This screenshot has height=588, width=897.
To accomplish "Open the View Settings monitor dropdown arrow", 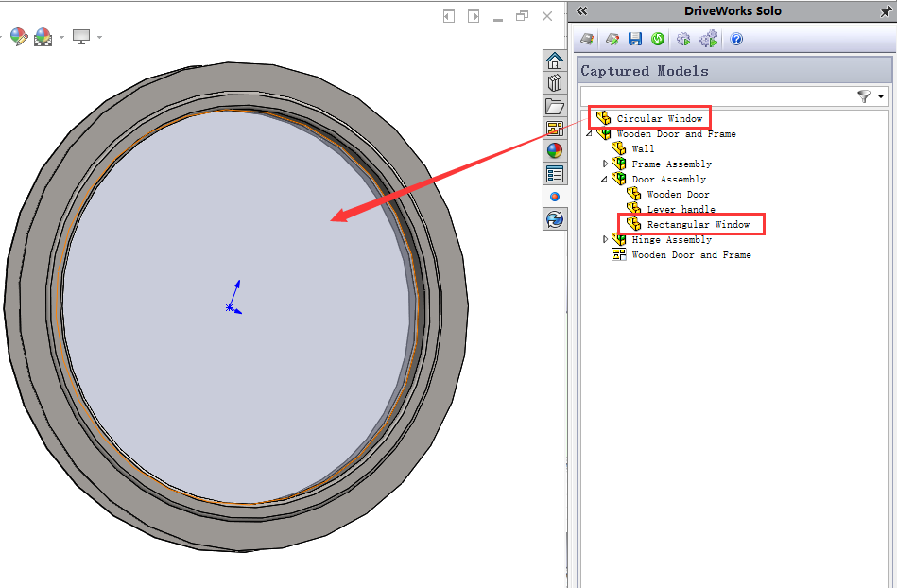I will [99, 38].
